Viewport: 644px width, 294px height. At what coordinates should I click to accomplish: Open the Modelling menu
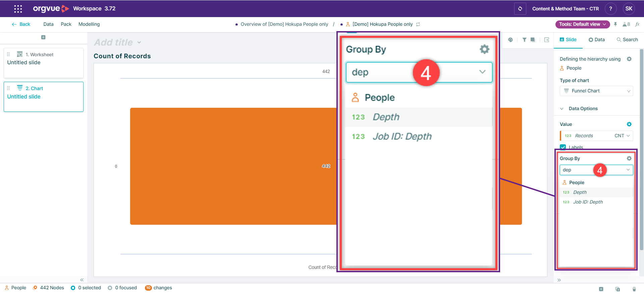pyautogui.click(x=89, y=24)
